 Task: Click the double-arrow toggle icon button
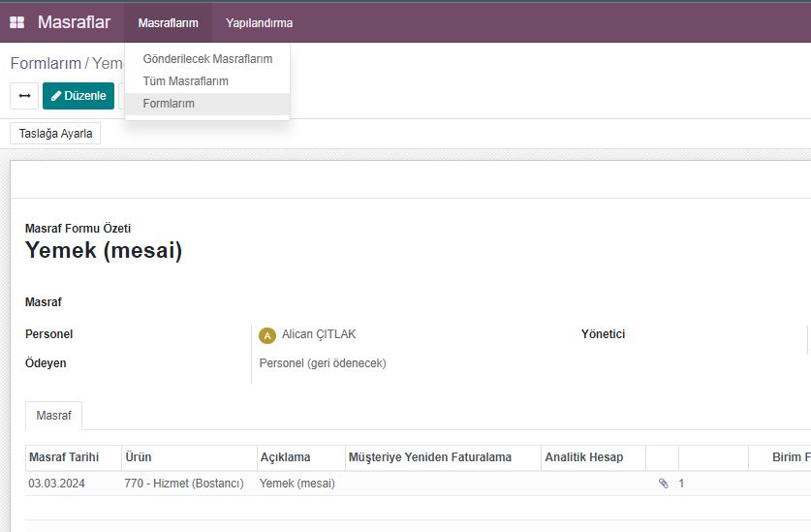click(24, 96)
